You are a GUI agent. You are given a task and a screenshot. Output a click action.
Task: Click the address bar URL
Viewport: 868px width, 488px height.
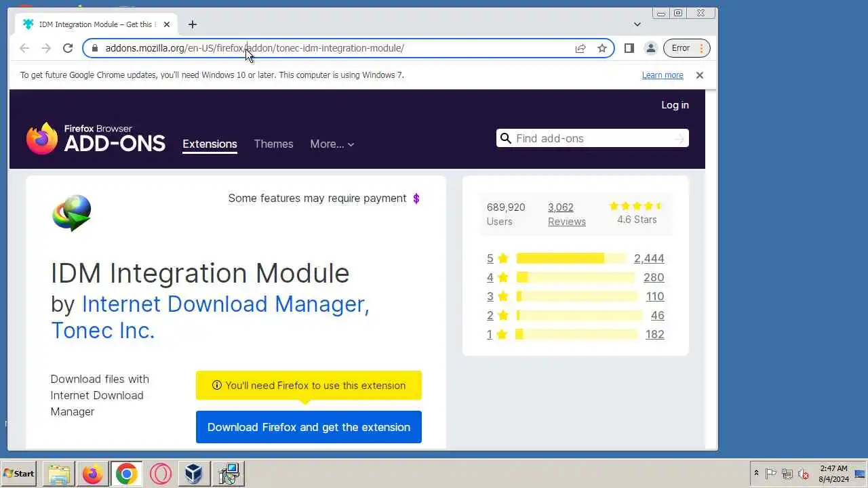coord(255,48)
